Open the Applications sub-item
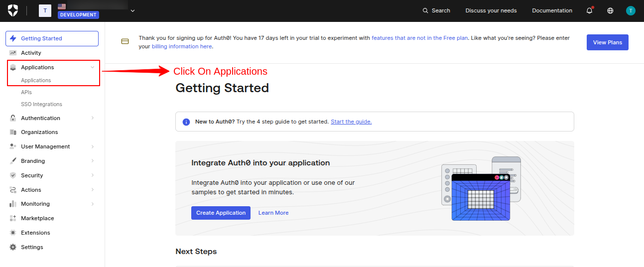Screen dimensions: 644x267 (36, 80)
